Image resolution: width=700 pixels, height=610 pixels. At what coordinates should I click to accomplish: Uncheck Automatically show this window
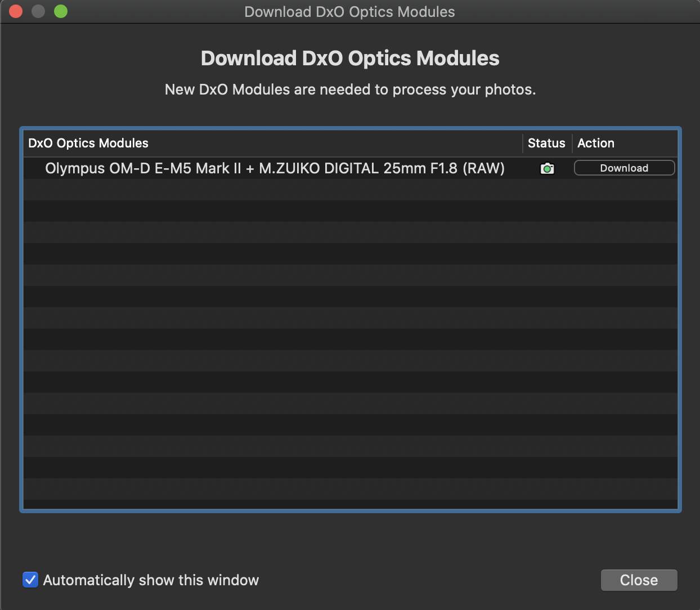(30, 580)
